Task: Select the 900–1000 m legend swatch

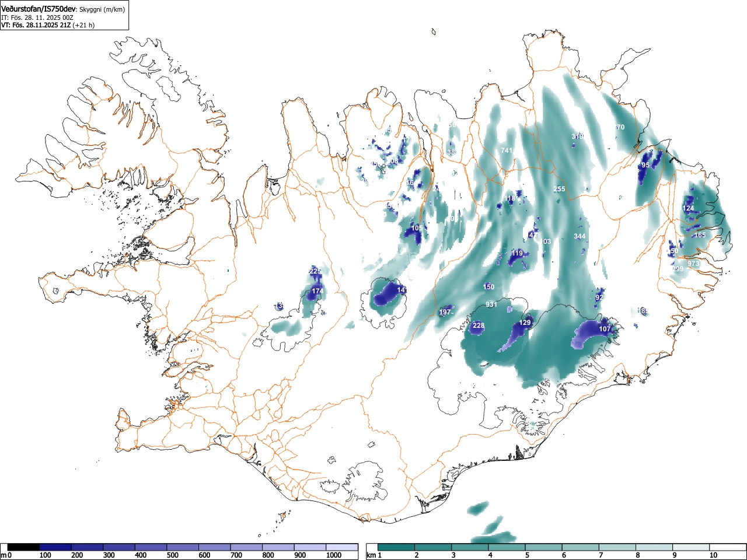Action: (310, 547)
